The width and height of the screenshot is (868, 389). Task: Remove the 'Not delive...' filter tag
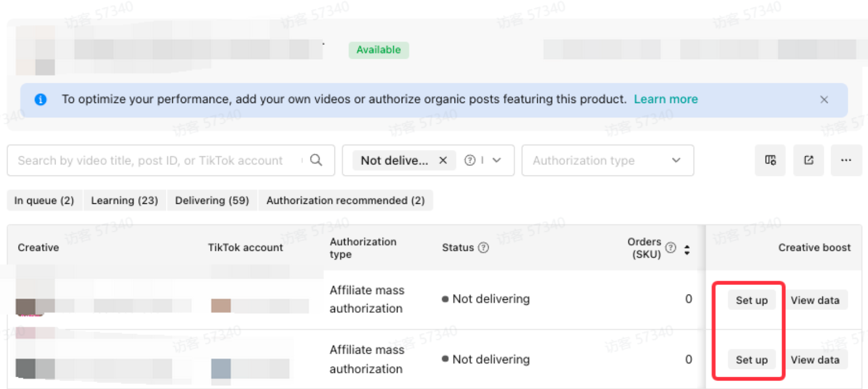[x=443, y=161]
